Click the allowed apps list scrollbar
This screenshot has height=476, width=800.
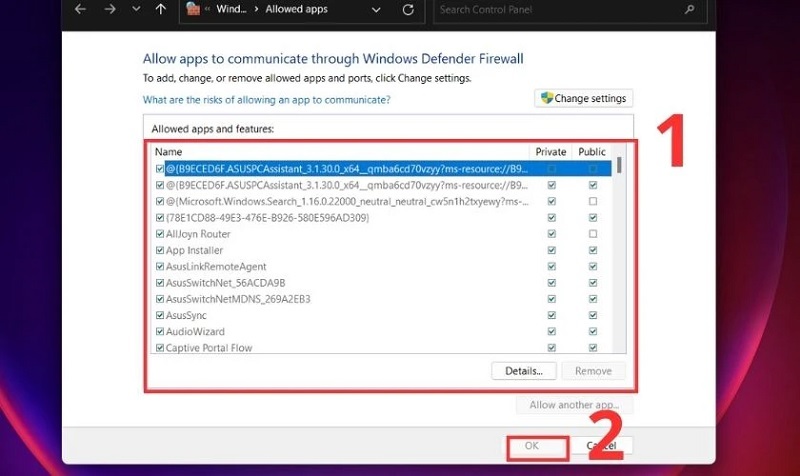click(620, 250)
